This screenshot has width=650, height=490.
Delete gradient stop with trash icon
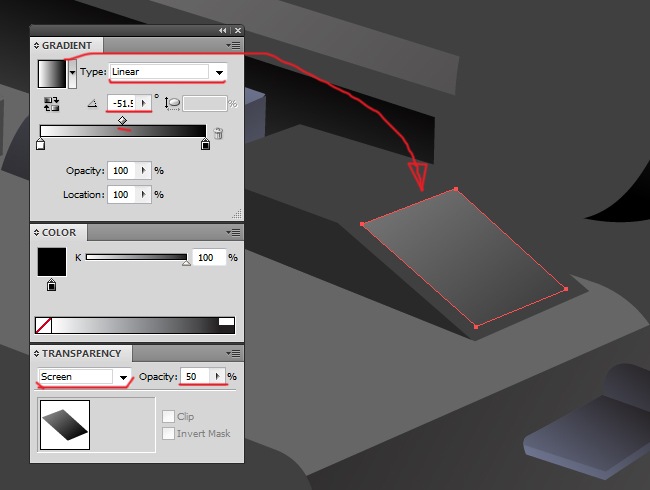(x=218, y=133)
